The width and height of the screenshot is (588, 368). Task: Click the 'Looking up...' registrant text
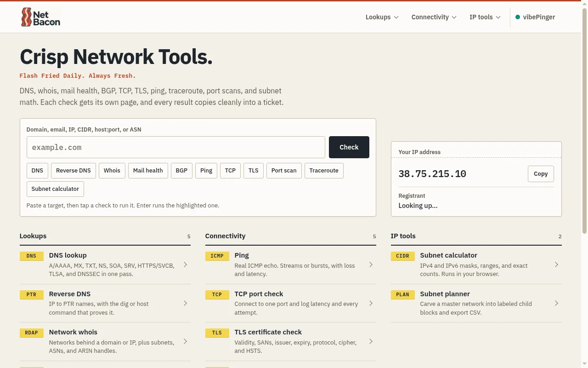418,206
